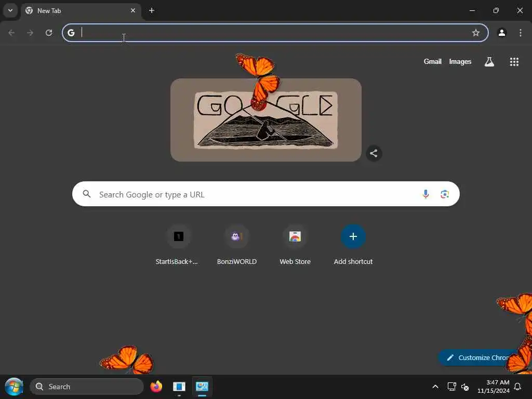The image size is (532, 399).
Task: Close the New Tab tab
Action: coord(132,10)
